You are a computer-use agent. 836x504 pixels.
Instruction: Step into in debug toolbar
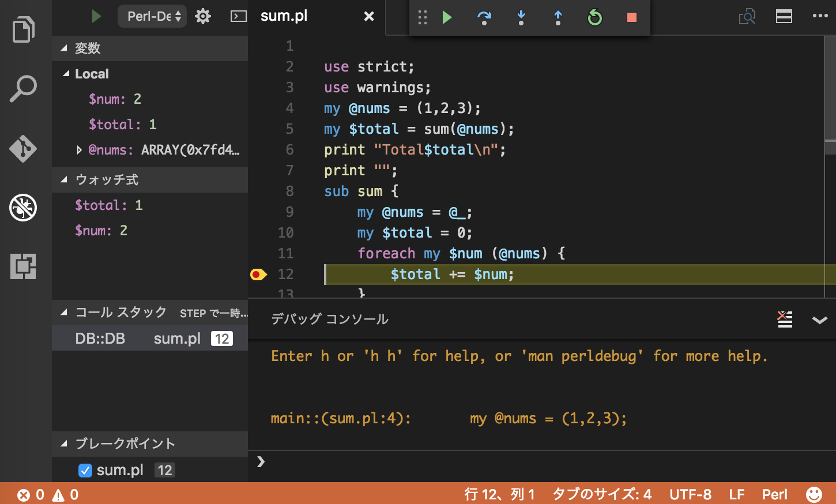pos(521,17)
